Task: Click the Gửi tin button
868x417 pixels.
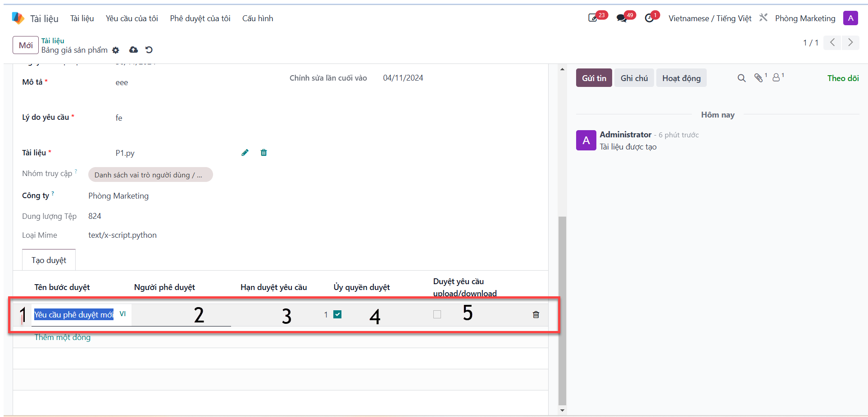Action: pos(594,78)
